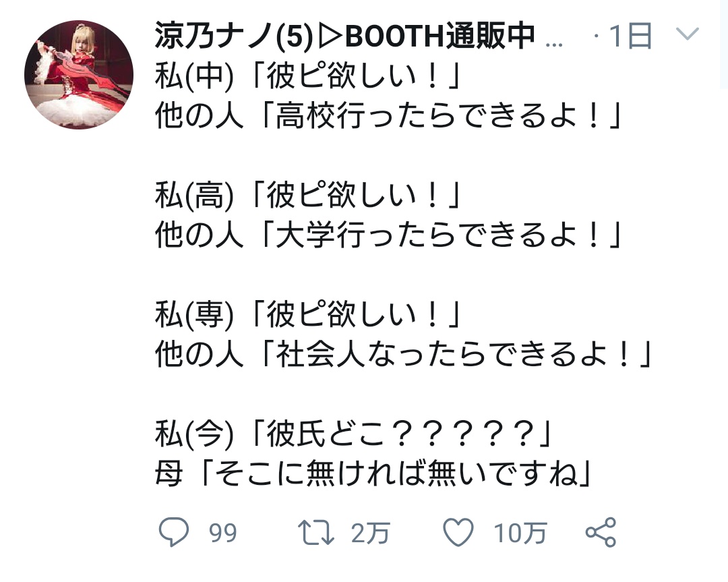The height and width of the screenshot is (582, 728).
Task: Click the line mentioning 高校行ったらできるよ
Action: tap(388, 115)
